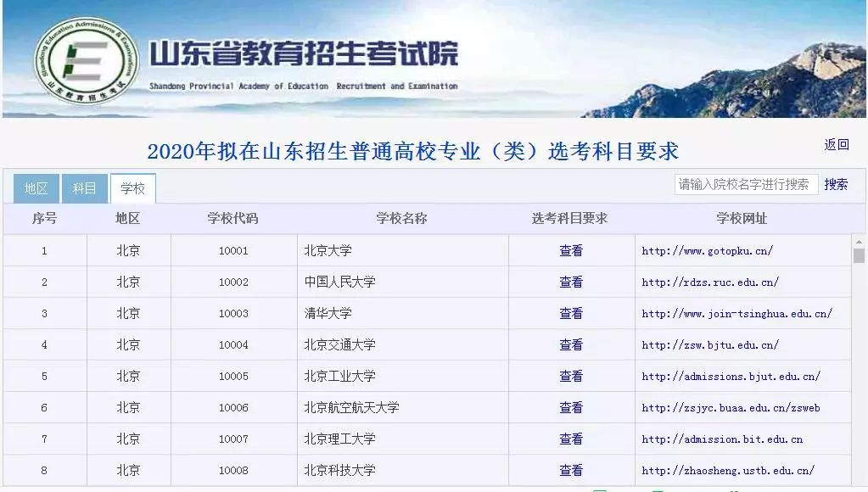Click the table vertical scrollbar thumb

pos(859,255)
